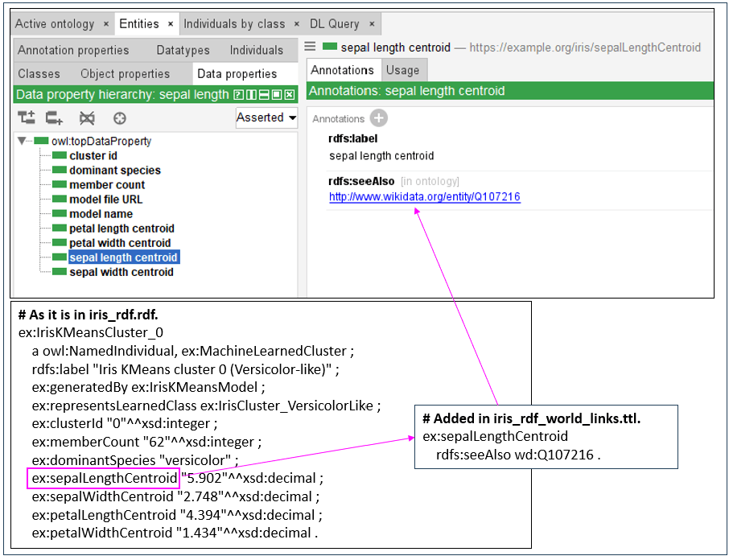
Task: Split the hierarchy view vertically
Action: (x=251, y=95)
